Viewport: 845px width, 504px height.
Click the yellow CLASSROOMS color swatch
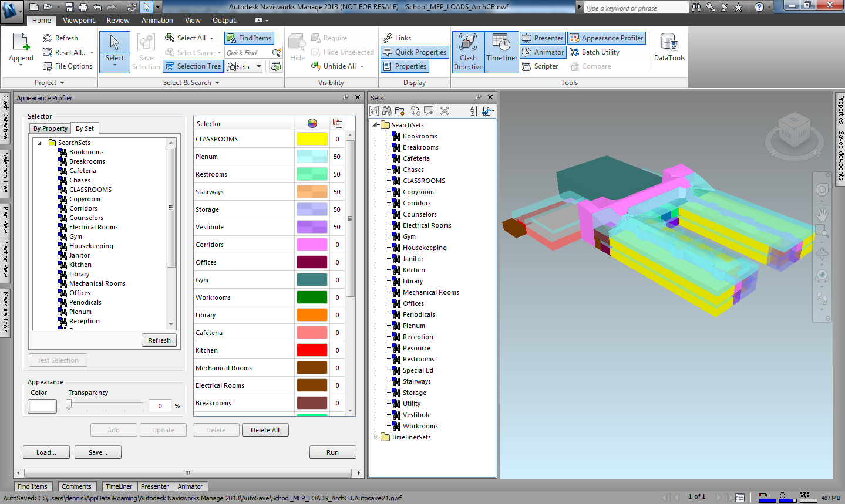tap(312, 138)
